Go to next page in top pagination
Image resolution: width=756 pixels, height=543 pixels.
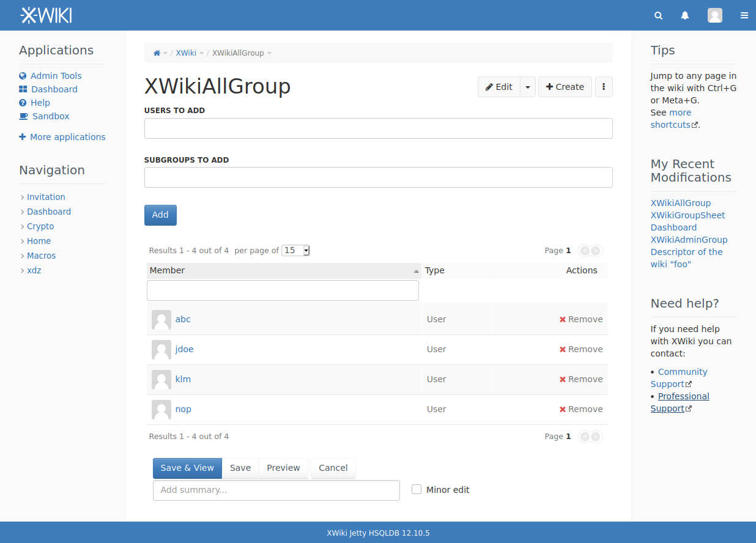pos(596,251)
